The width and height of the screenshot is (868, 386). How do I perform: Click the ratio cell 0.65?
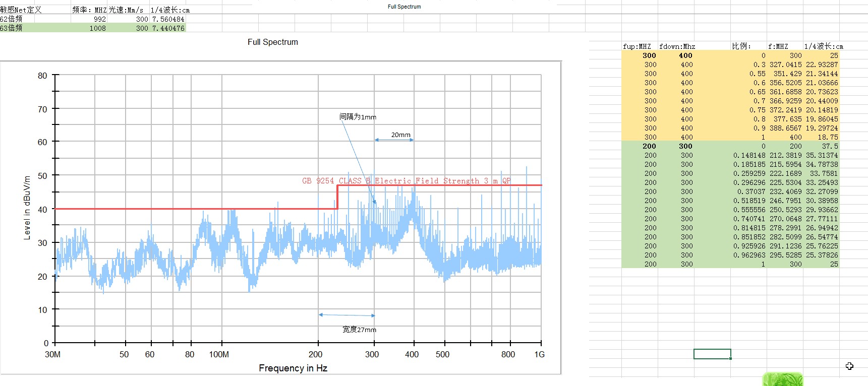pyautogui.click(x=757, y=92)
